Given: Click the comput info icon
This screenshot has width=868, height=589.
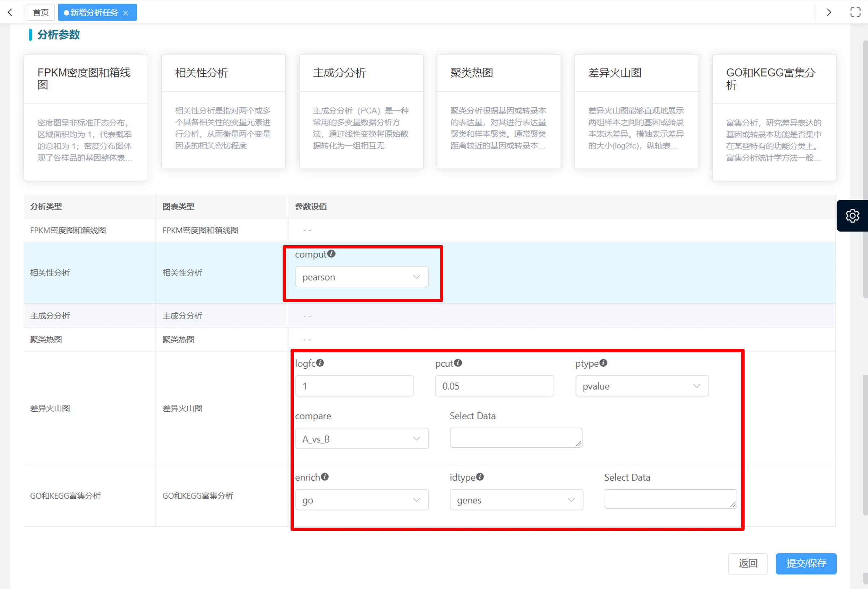Looking at the screenshot, I should (x=332, y=254).
